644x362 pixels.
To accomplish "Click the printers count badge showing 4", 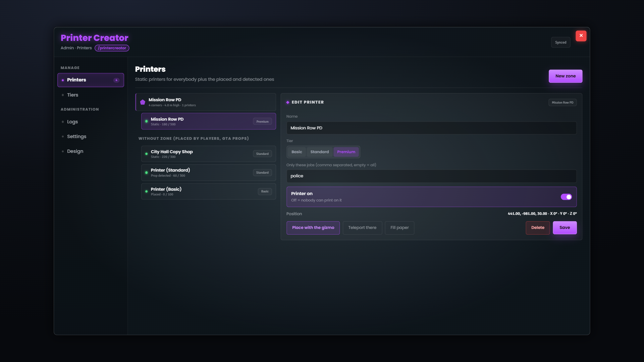I will 116,80.
